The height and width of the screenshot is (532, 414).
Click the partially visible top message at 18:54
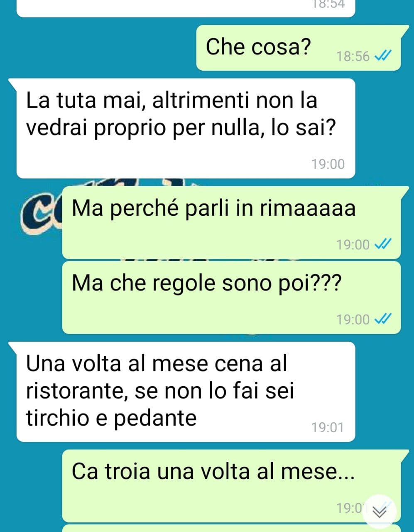(186, 8)
